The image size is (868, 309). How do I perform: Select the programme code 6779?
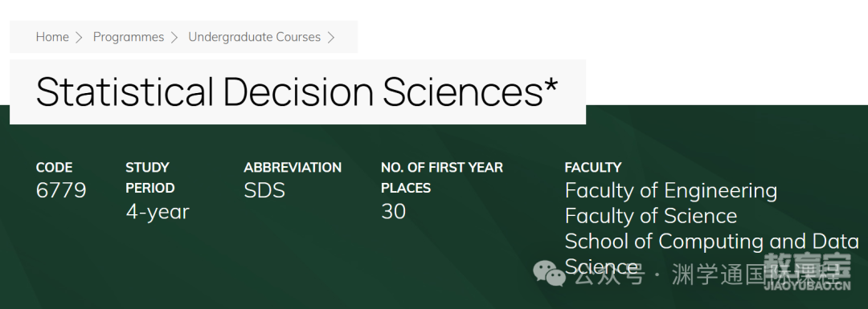coord(61,191)
